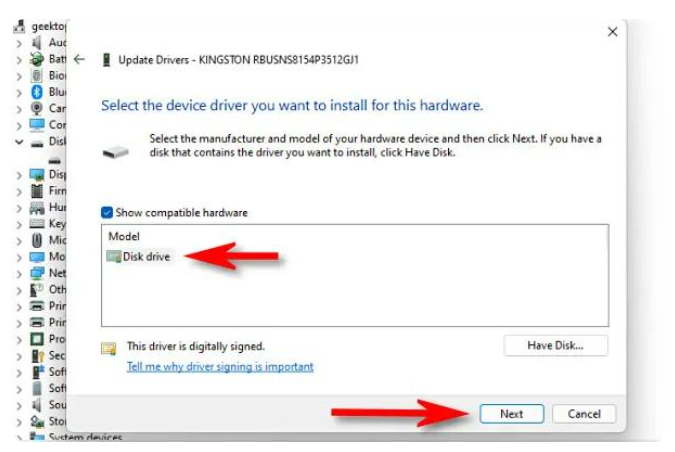This screenshot has height=452, width=675.
Task: Click the digitally signed certificate icon
Action: (x=108, y=348)
